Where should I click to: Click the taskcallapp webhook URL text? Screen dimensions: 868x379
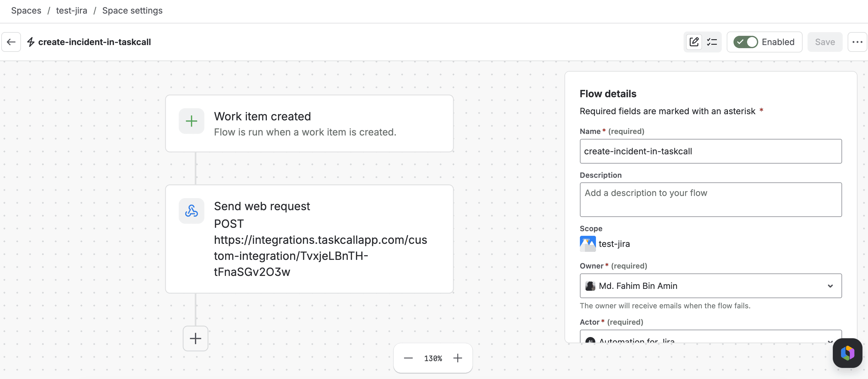(x=320, y=256)
